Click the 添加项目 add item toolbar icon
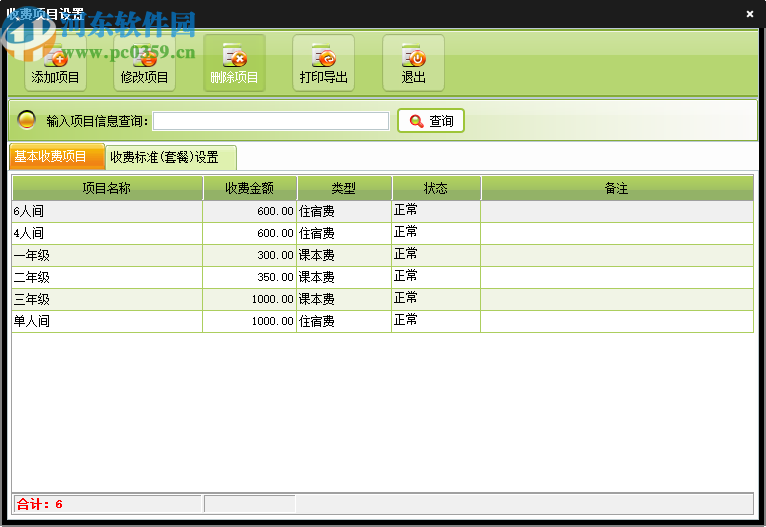The image size is (766, 527). [x=55, y=63]
